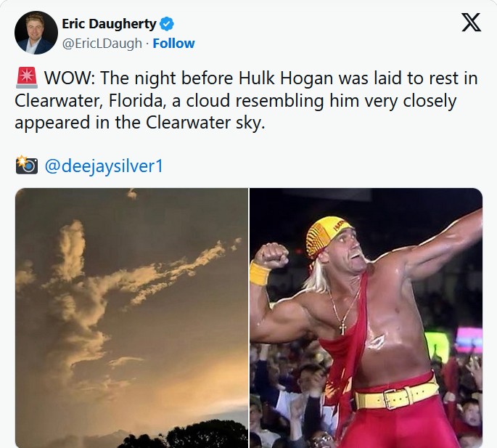Open the @EricLDaugh handle
The height and width of the screenshot is (448, 497).
coord(102,44)
